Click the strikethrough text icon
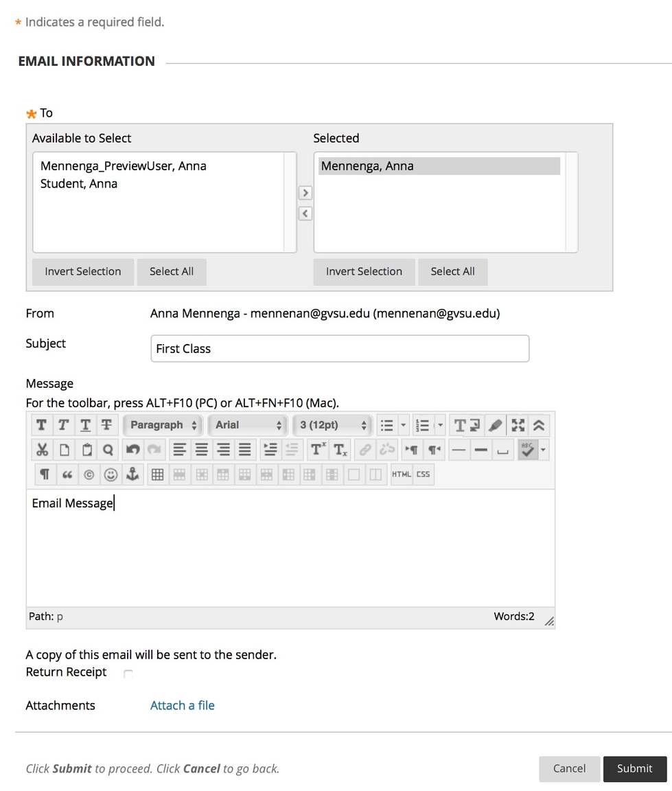 [x=106, y=425]
